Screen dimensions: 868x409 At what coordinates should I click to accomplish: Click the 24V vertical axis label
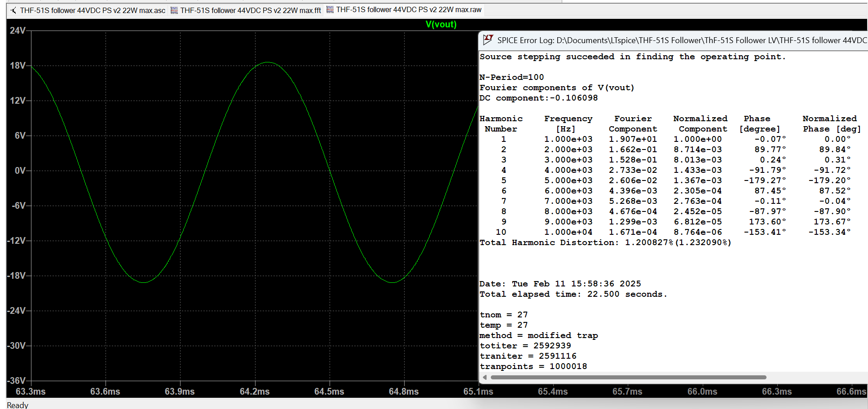(x=18, y=31)
